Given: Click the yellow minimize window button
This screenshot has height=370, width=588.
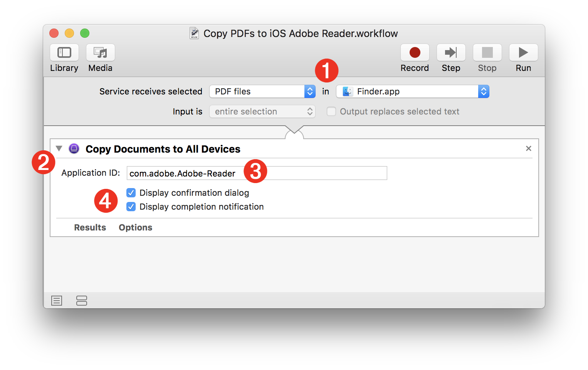Looking at the screenshot, I should click(x=69, y=33).
